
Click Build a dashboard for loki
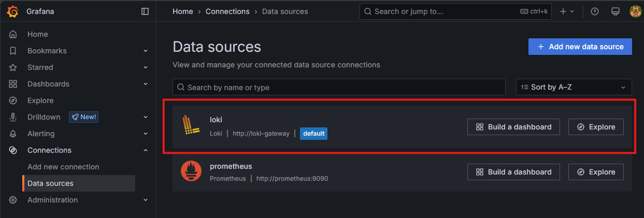513,127
